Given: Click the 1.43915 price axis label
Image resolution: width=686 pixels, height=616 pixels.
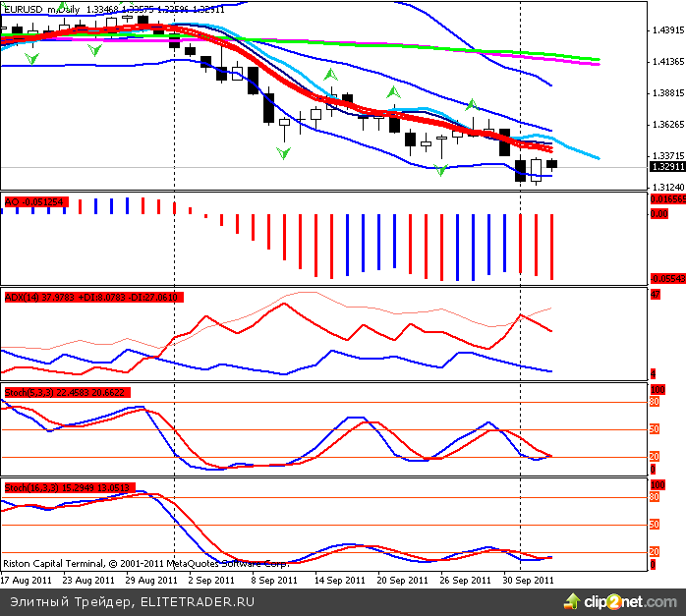Looking at the screenshot, I should [x=667, y=30].
